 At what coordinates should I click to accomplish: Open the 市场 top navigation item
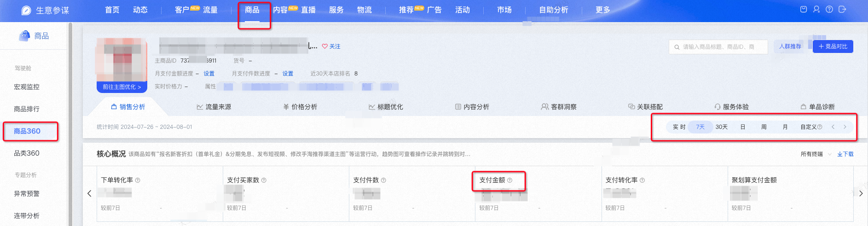click(x=504, y=10)
